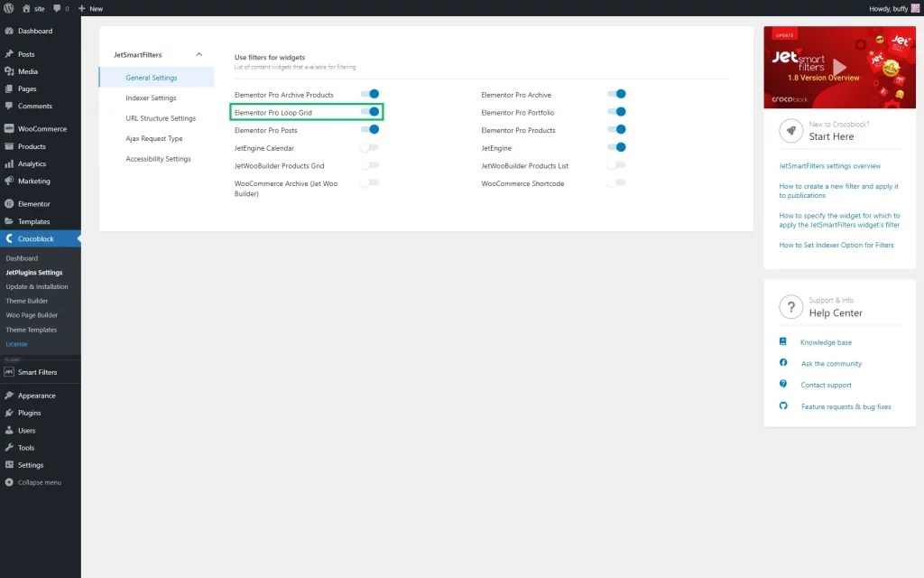This screenshot has height=578, width=924.
Task: Disable the Elementor Pro Archive Products toggle
Action: (368, 94)
